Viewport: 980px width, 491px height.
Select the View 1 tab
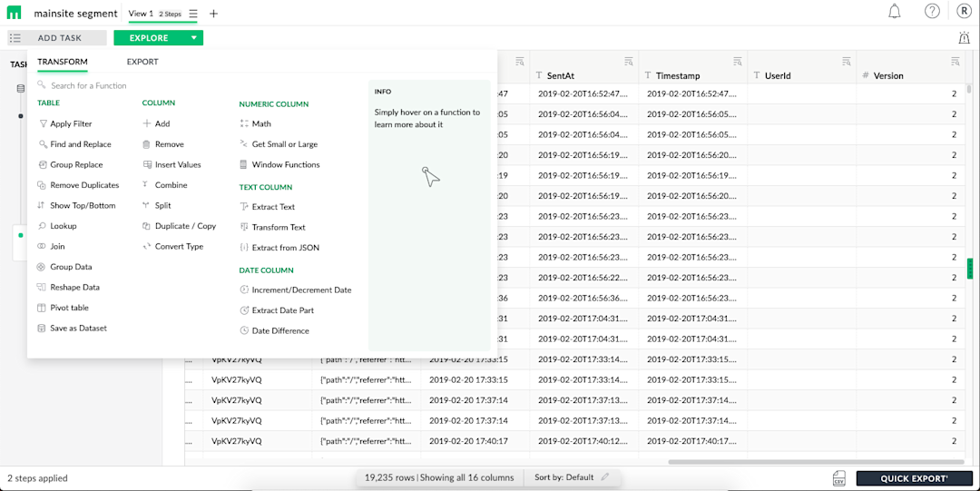click(x=141, y=13)
